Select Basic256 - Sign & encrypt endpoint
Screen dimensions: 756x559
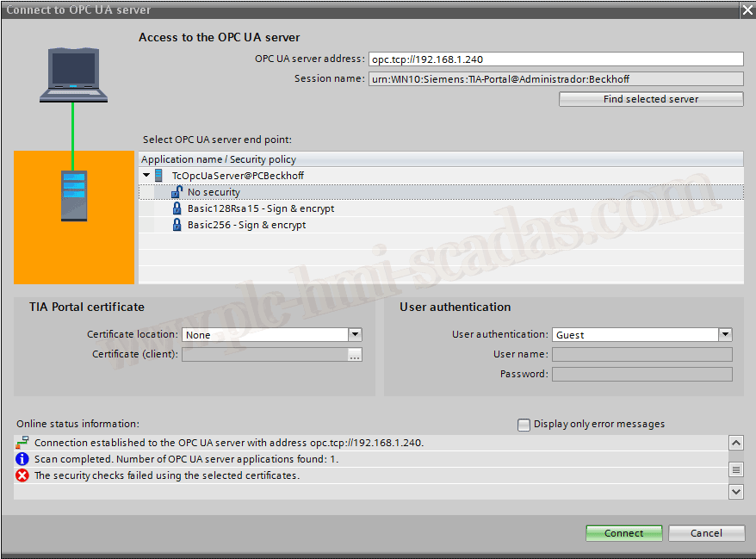tap(246, 225)
